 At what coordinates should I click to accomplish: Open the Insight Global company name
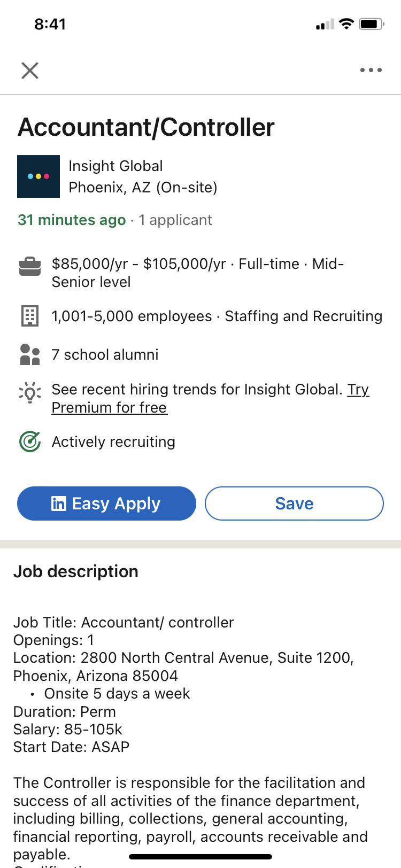click(x=115, y=166)
